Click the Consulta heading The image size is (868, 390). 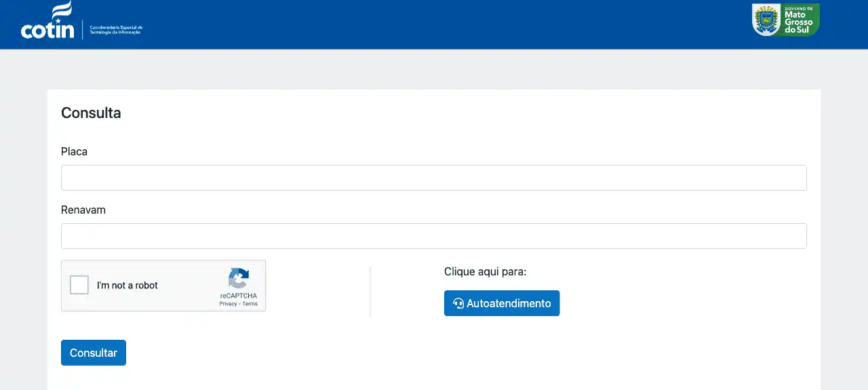91,113
